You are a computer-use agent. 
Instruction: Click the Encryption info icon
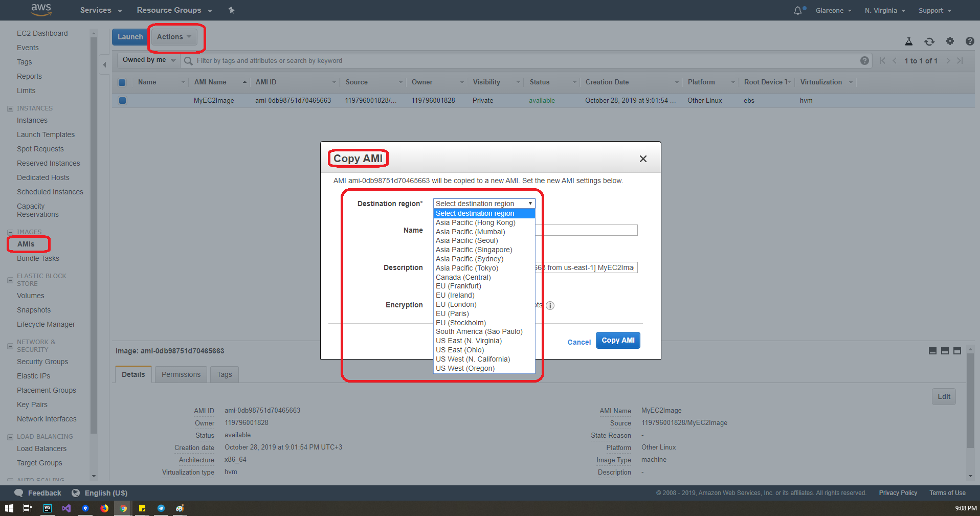tap(550, 305)
